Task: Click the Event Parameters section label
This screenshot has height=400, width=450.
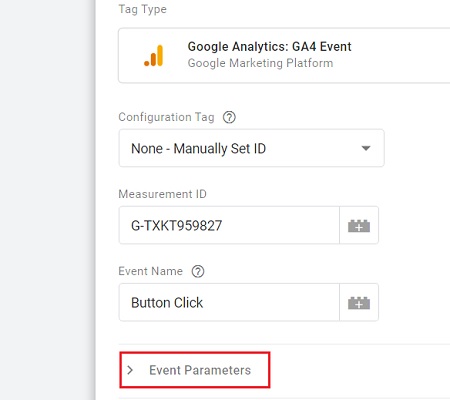Action: 200,370
